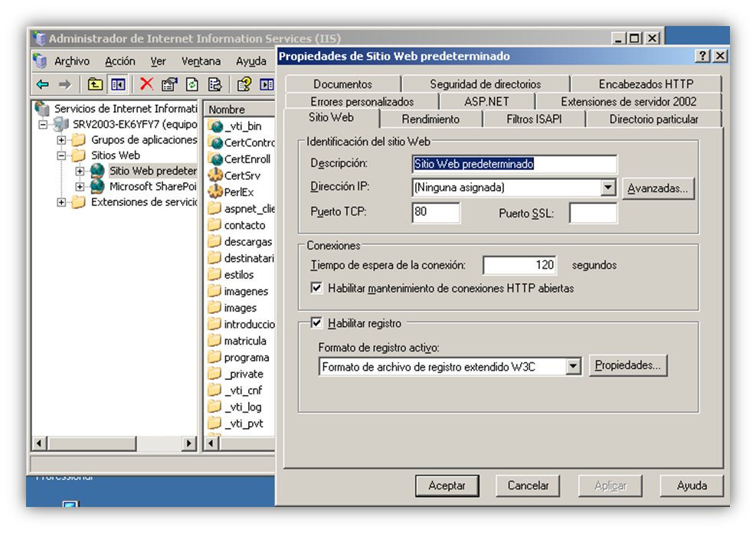Uncheck Habilitar mantenimiento de conexiones HTTP abiertas
The image size is (756, 533).
(x=316, y=288)
